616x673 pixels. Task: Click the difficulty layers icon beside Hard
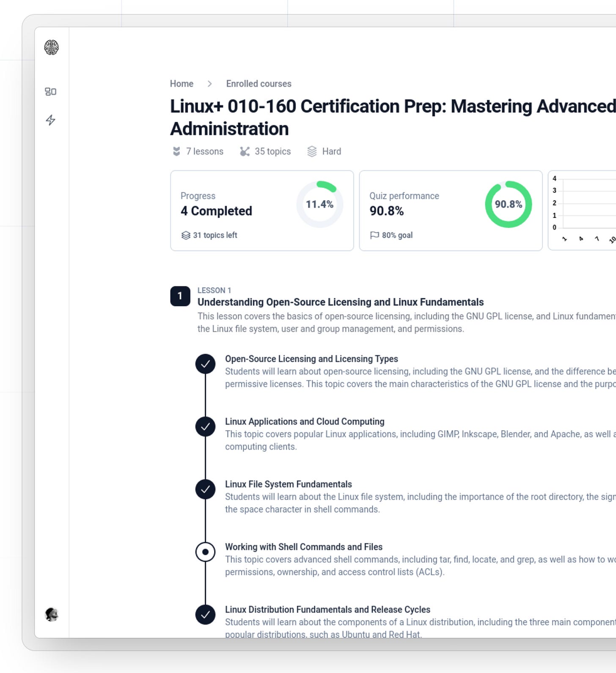312,151
